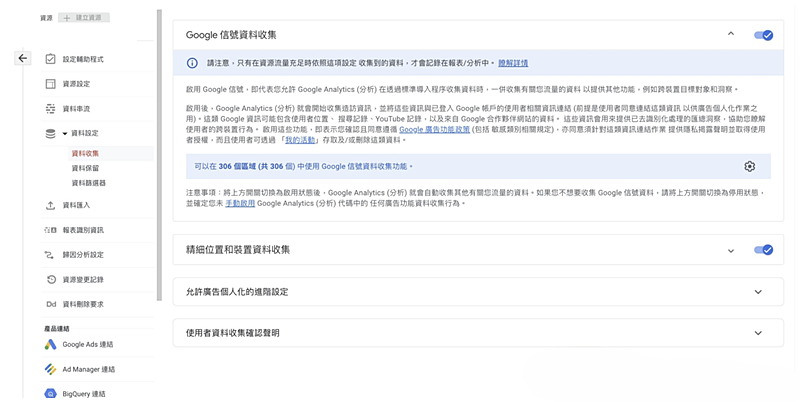The image size is (800, 402).
Task: Open BigQuery 連結 item
Action: point(84,393)
